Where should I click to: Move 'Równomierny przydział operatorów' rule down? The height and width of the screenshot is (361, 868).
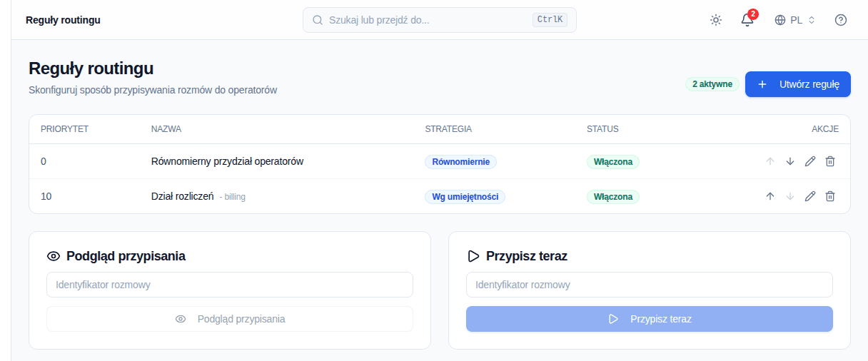(x=790, y=161)
